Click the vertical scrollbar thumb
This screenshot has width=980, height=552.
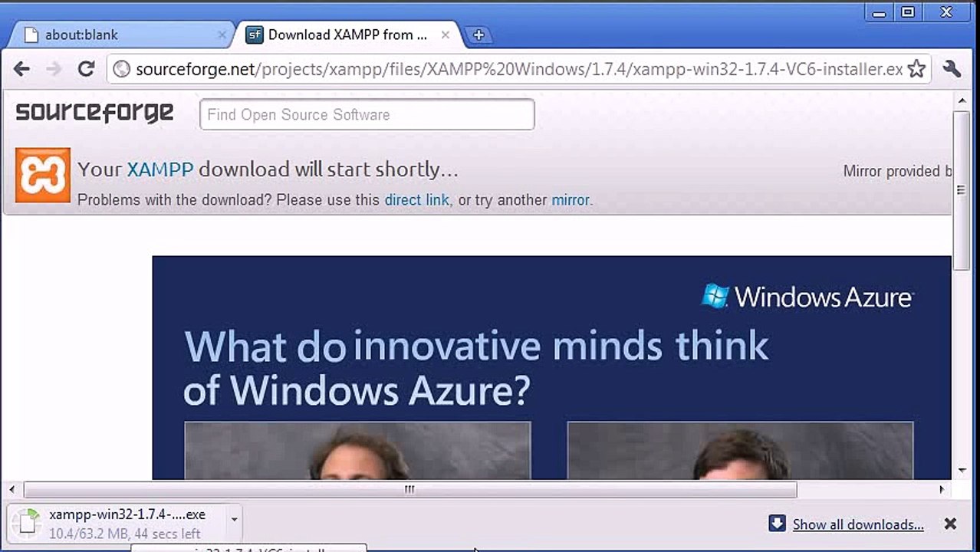click(x=962, y=190)
